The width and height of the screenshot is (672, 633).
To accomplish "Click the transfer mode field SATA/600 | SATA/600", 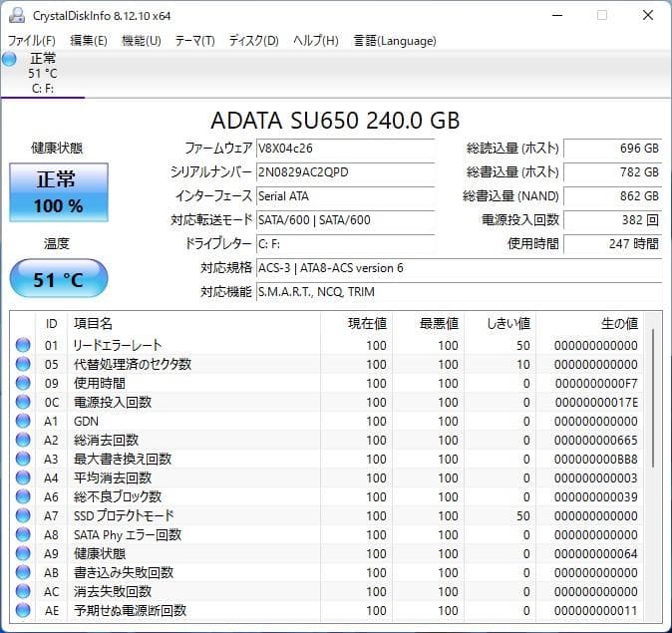I will [345, 220].
